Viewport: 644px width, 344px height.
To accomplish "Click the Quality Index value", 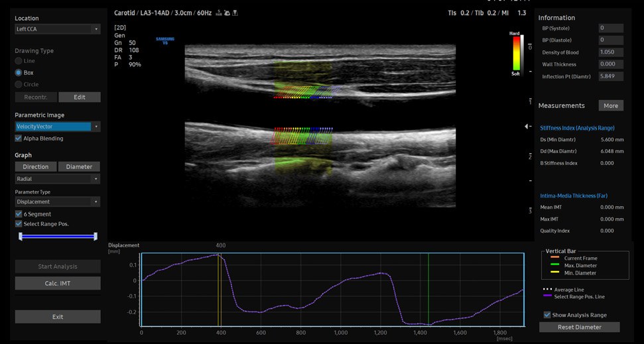I will (607, 231).
